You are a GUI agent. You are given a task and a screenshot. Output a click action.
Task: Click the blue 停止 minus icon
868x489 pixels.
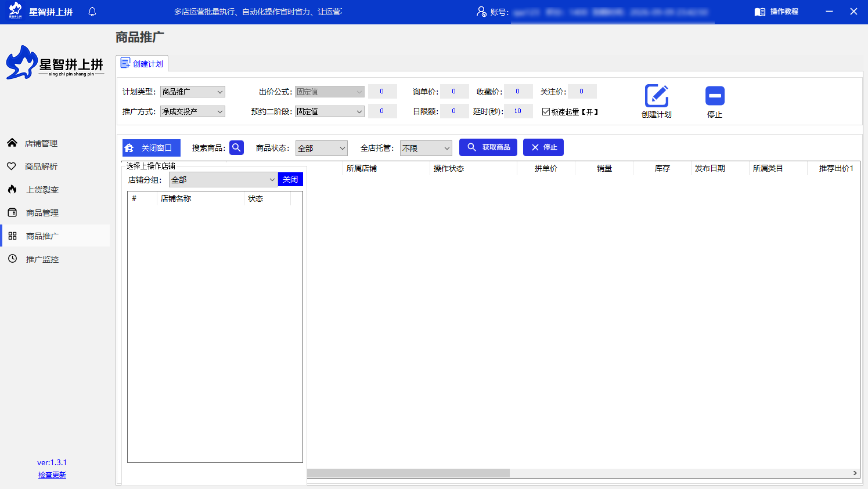(715, 96)
